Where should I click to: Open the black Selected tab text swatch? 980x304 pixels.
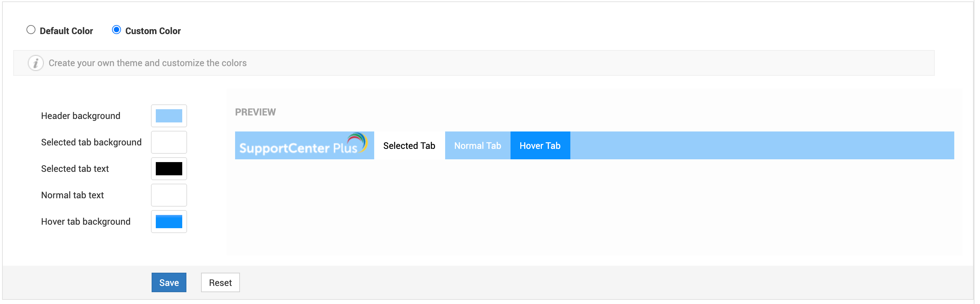(169, 169)
